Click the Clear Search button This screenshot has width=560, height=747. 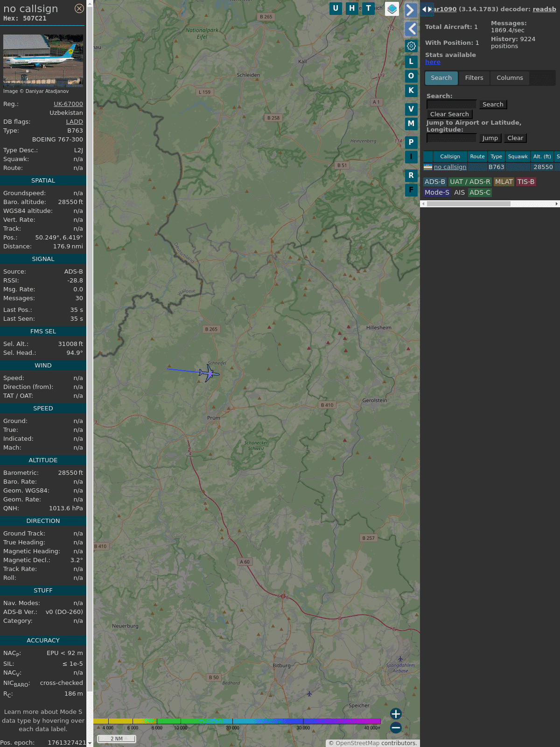(x=449, y=114)
